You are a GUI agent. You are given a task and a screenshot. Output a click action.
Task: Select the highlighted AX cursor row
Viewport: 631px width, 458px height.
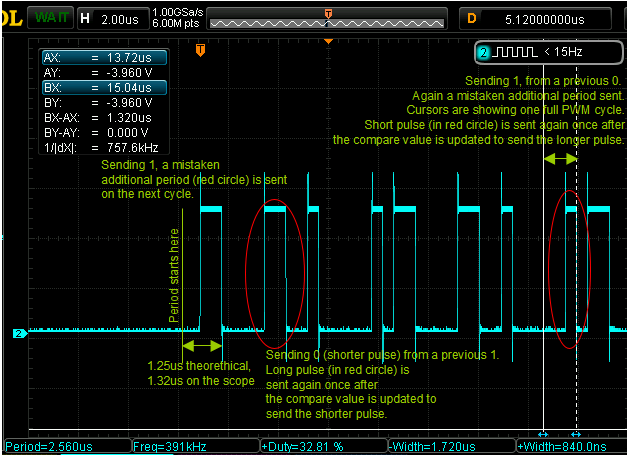(x=103, y=59)
